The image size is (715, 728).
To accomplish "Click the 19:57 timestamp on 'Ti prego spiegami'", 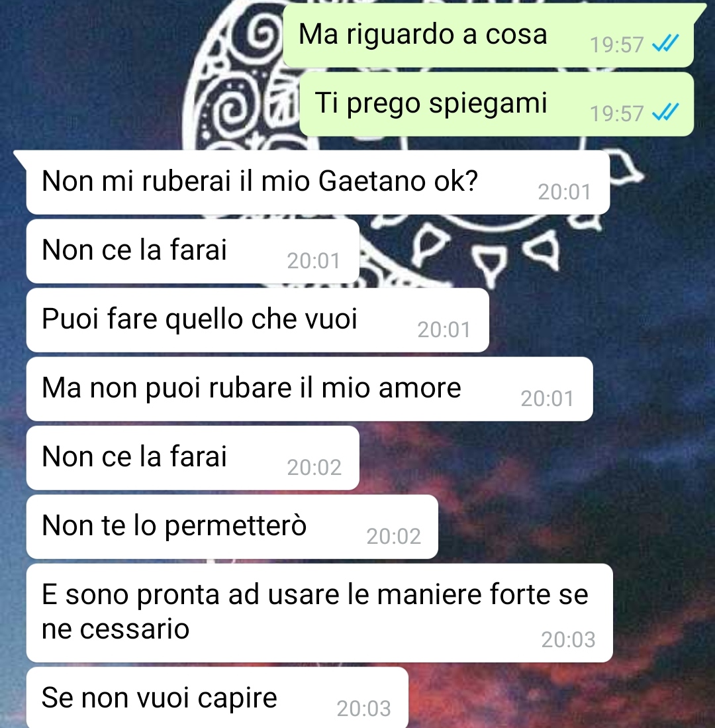I will tap(616, 114).
